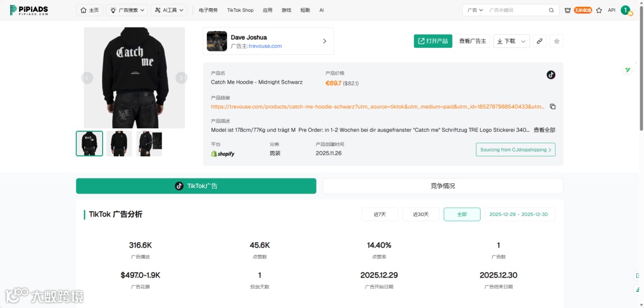Screen dimensions: 644x308
Task: Open the trevouse.com product URL
Action: [378, 106]
